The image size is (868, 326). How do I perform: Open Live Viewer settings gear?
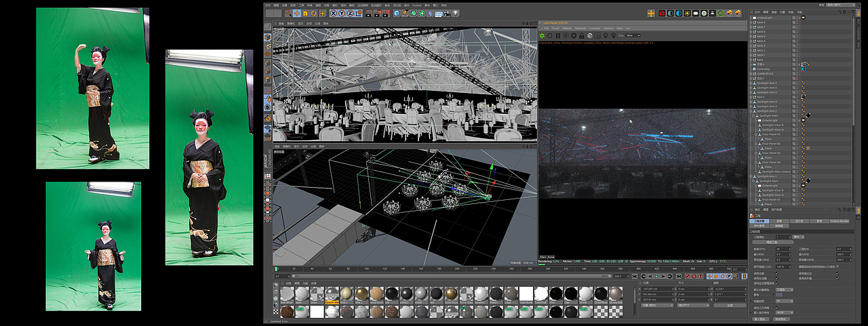574,35
